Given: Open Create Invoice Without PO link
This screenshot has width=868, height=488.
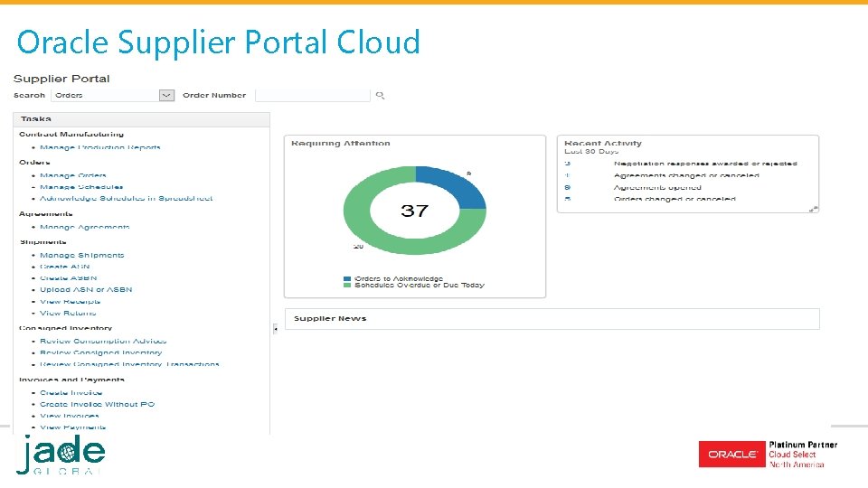Looking at the screenshot, I should [97, 404].
